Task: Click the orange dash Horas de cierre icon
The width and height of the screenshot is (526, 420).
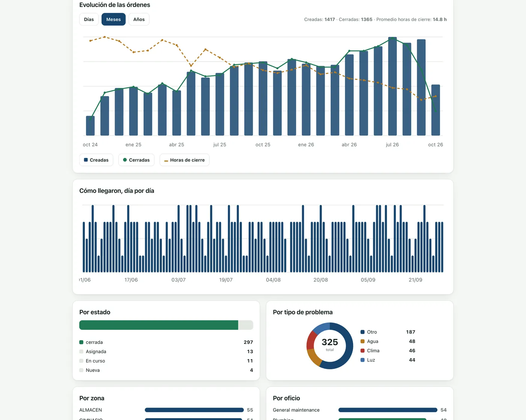Action: (x=166, y=161)
